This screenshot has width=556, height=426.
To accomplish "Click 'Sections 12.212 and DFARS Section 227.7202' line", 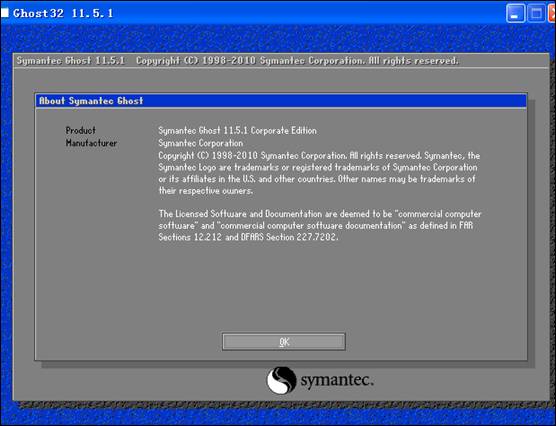I will (248, 237).
